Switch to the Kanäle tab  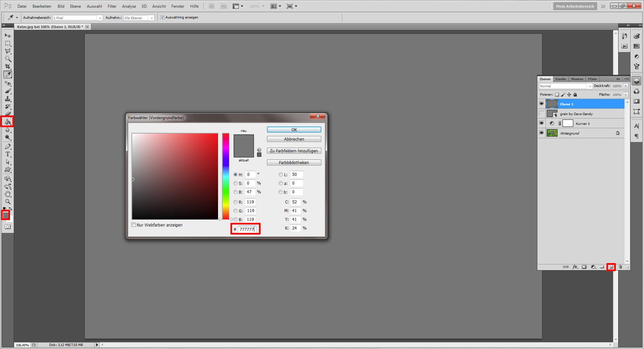[x=560, y=79]
